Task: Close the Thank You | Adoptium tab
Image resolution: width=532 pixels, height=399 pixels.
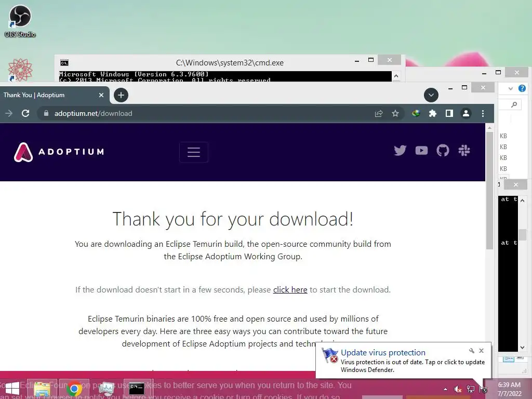Action: (101, 95)
